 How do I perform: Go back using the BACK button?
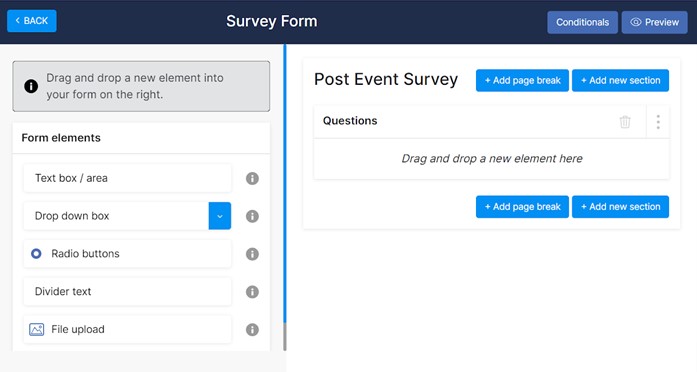[32, 21]
